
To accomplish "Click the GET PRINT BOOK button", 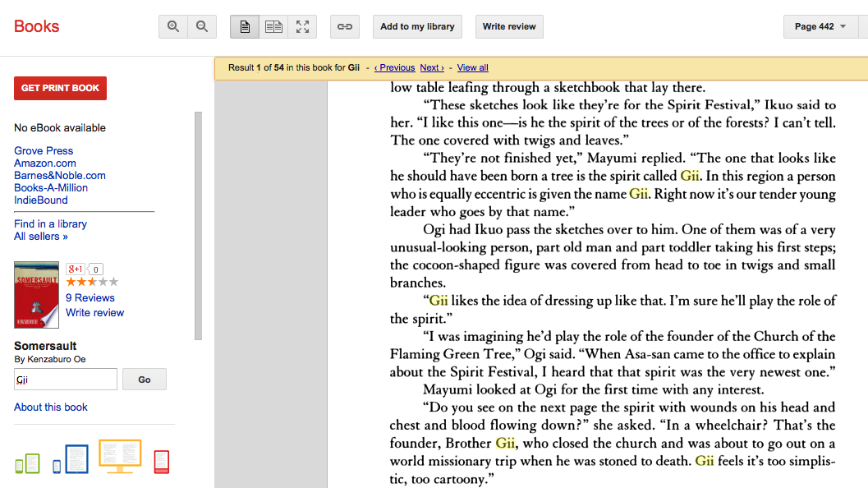I will [x=60, y=88].
